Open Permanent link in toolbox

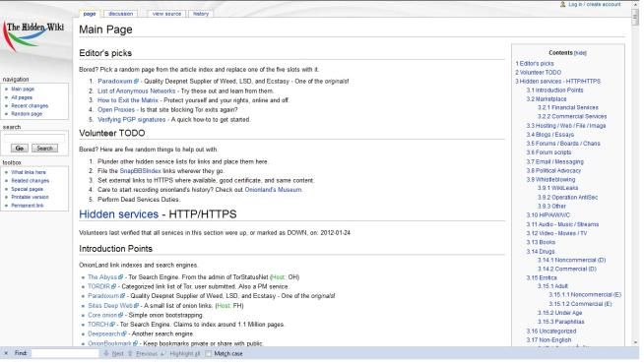coord(28,206)
